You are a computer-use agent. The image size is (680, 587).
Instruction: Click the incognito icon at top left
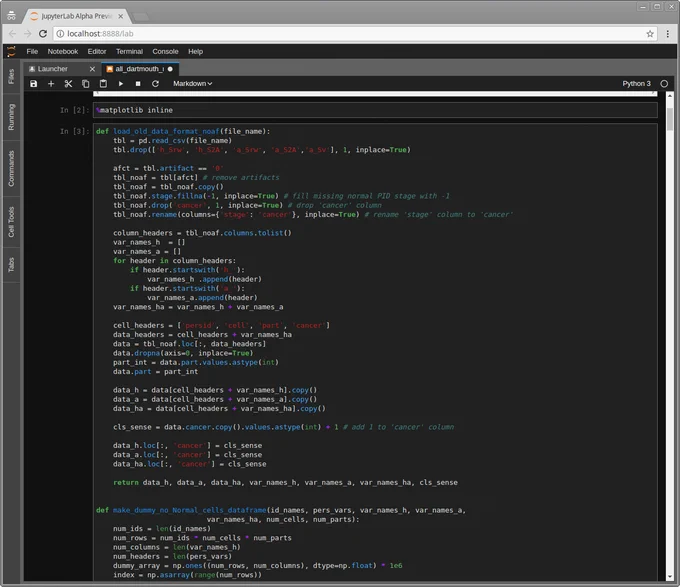11,16
